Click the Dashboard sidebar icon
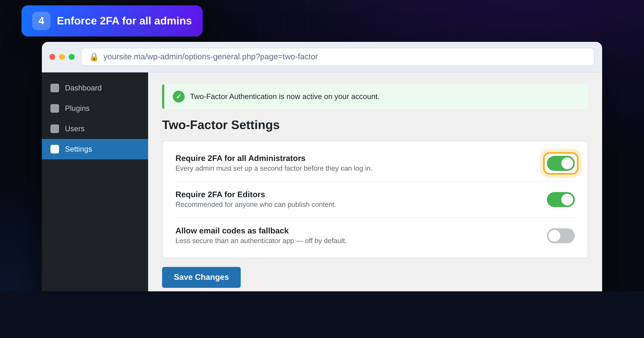Image resolution: width=644 pixels, height=338 pixels. click(x=55, y=88)
